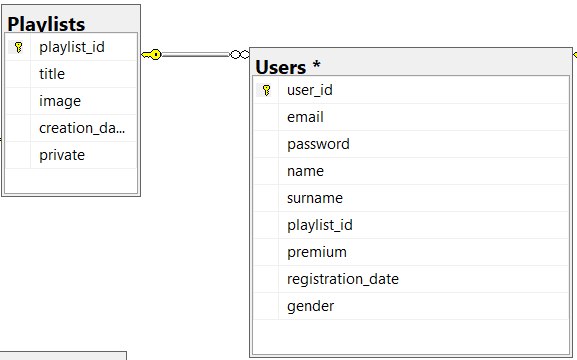Select the gender column in Users
Screen dimensions: 577x360
411,306
